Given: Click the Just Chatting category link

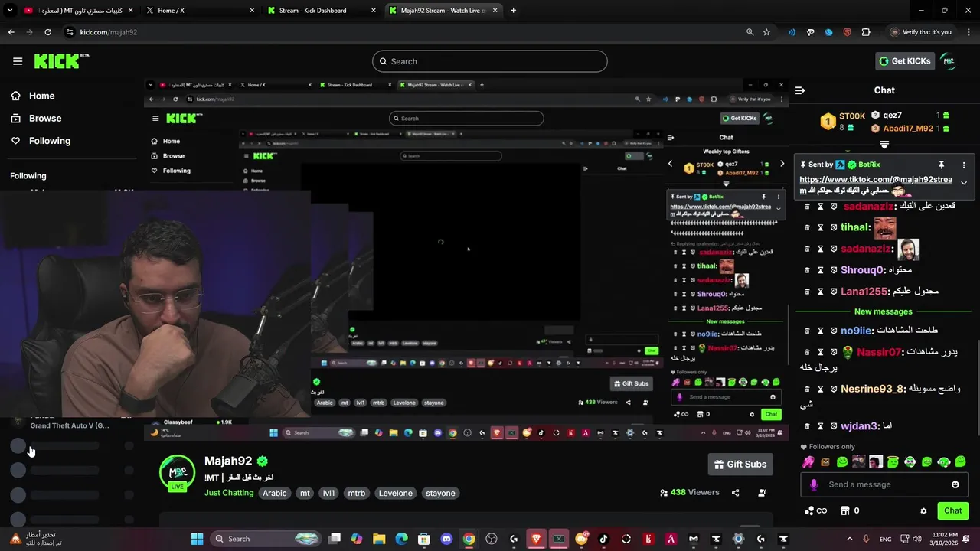Looking at the screenshot, I should point(229,493).
